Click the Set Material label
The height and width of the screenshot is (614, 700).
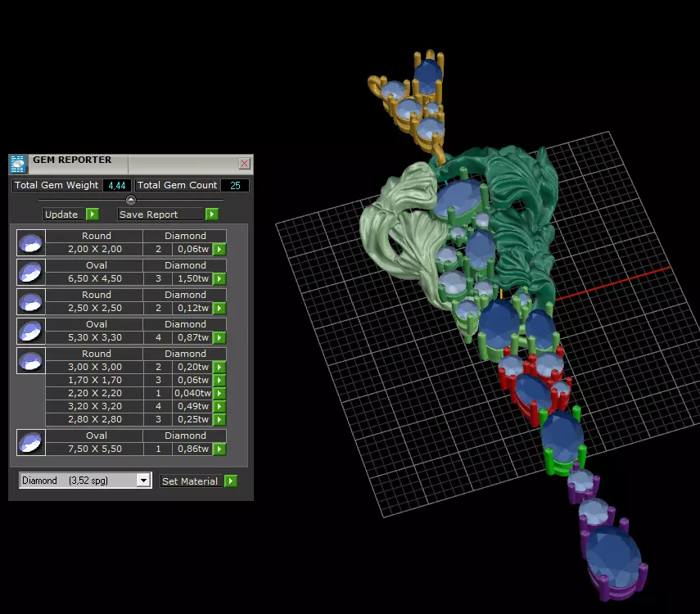190,481
